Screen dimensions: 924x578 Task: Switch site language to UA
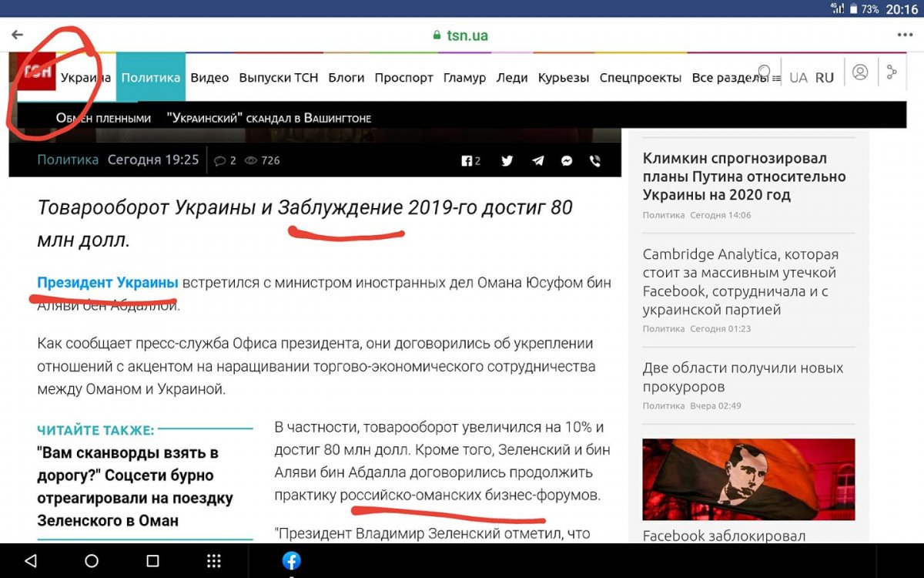pos(798,78)
